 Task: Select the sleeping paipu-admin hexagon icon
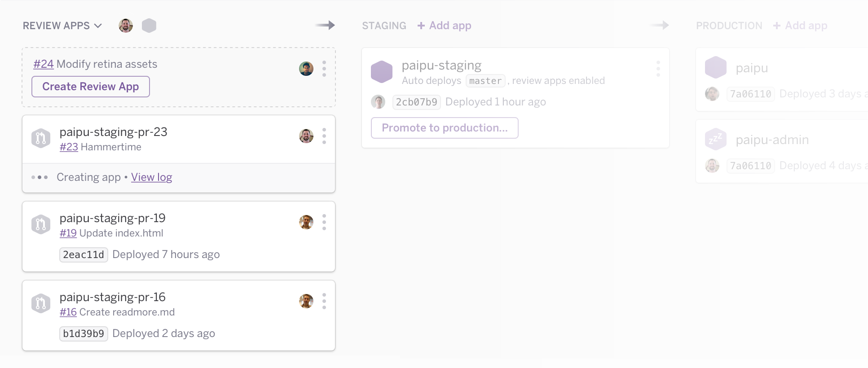point(715,139)
